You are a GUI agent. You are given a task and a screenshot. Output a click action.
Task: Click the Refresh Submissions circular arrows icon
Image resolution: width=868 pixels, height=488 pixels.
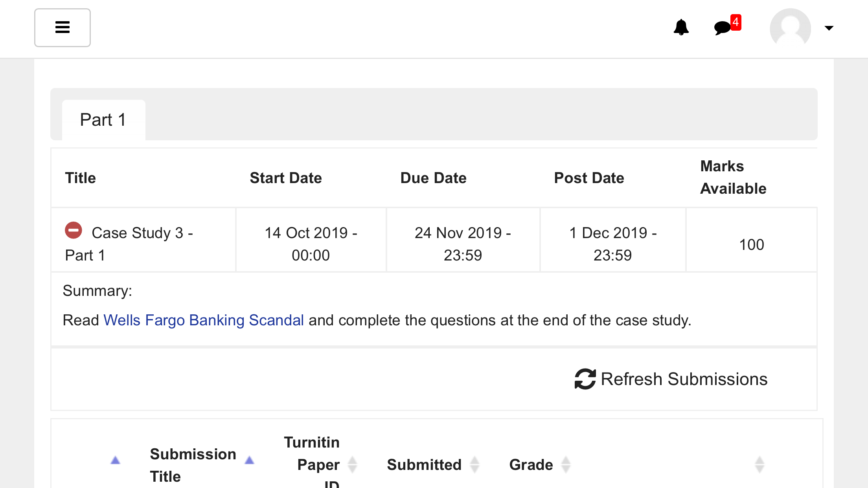click(x=585, y=379)
